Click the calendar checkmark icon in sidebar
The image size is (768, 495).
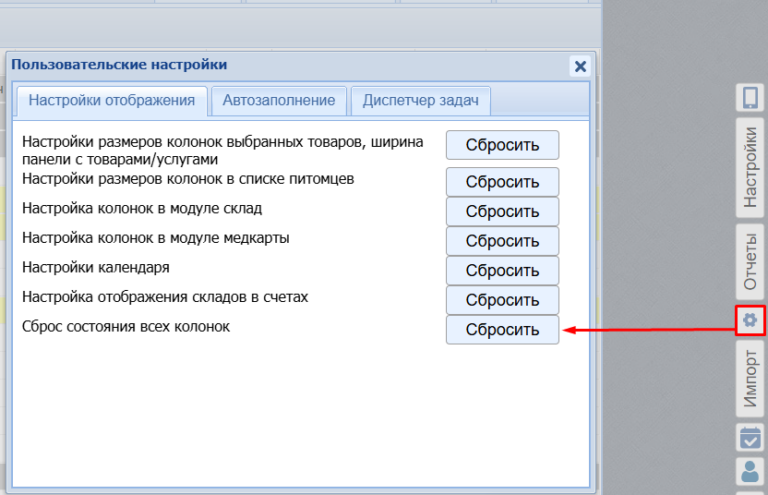pyautogui.click(x=750, y=436)
